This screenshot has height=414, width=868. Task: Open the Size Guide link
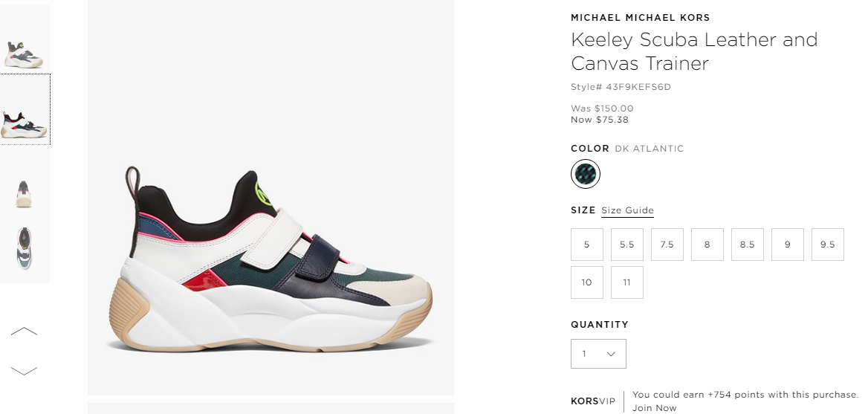627,210
